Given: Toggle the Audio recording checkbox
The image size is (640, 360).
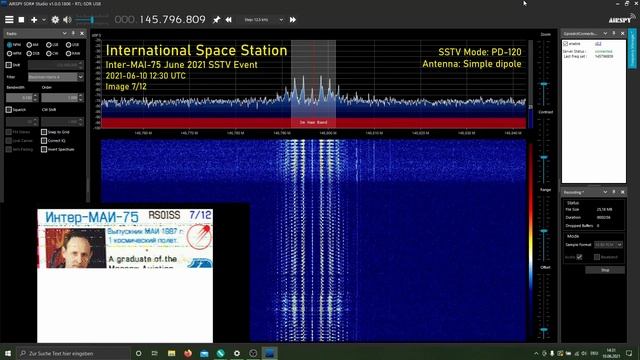Looking at the screenshot, I should [579, 257].
